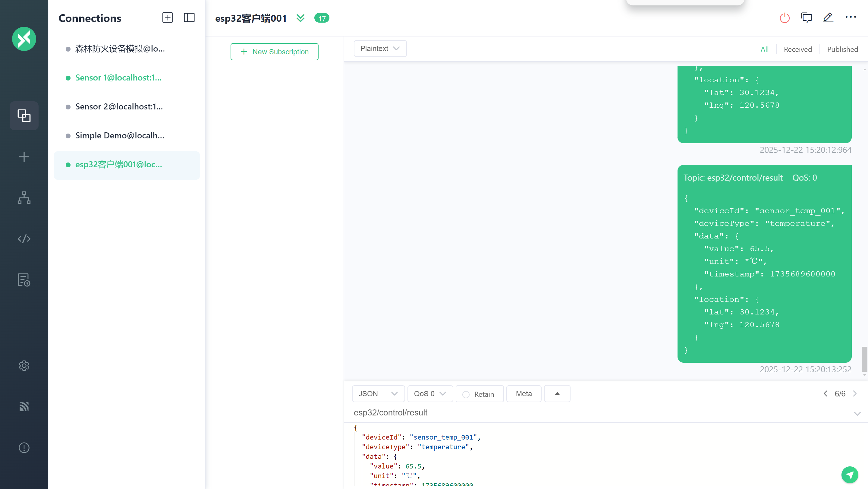The image size is (868, 489).
Task: Toggle connections panel layout icon
Action: point(189,18)
